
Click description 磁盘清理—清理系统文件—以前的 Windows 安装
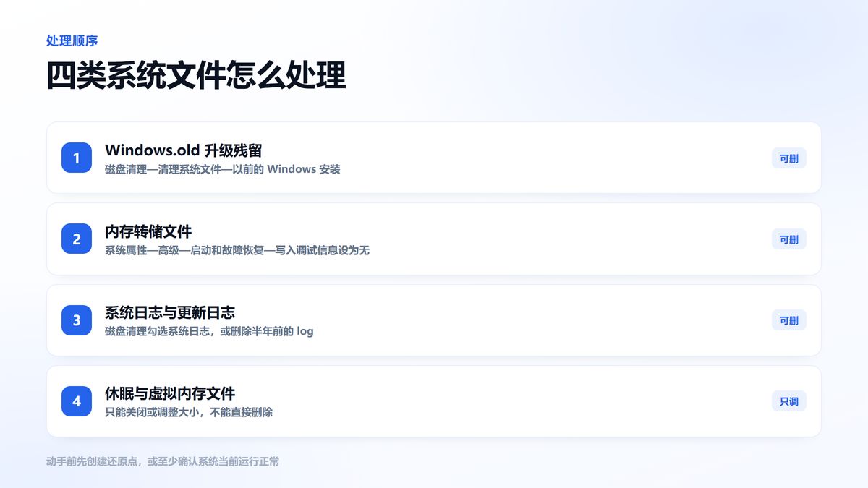pos(223,169)
